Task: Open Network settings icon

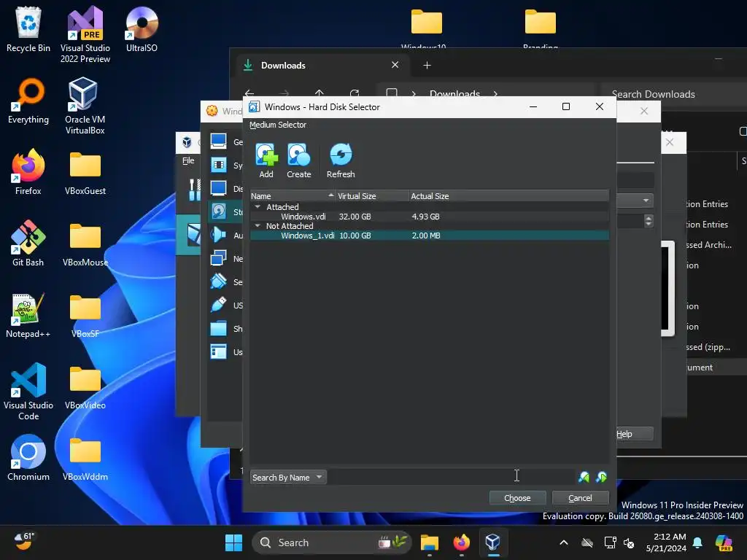Action: point(219,258)
